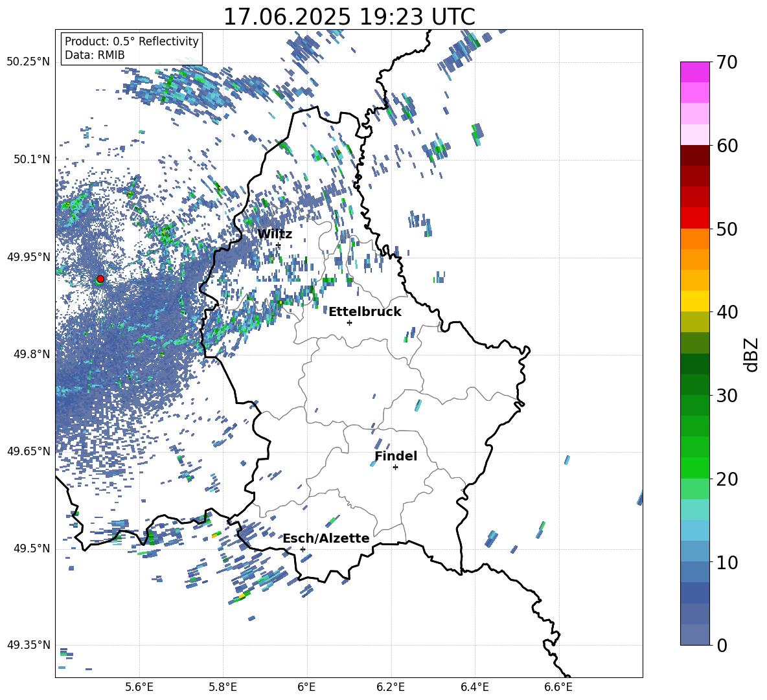This screenshot has height=700, width=767.
Task: Click the "Esch/Alzette" city label
Action: 326,538
